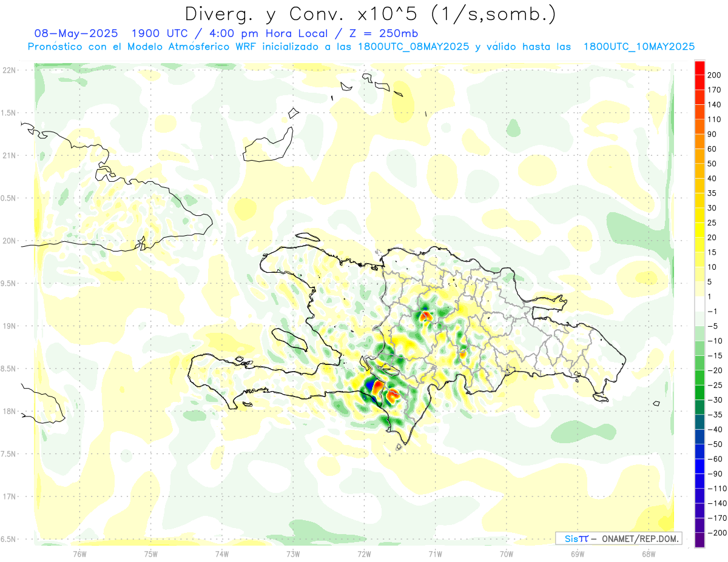Click the "20N" latitude label

click(x=8, y=241)
